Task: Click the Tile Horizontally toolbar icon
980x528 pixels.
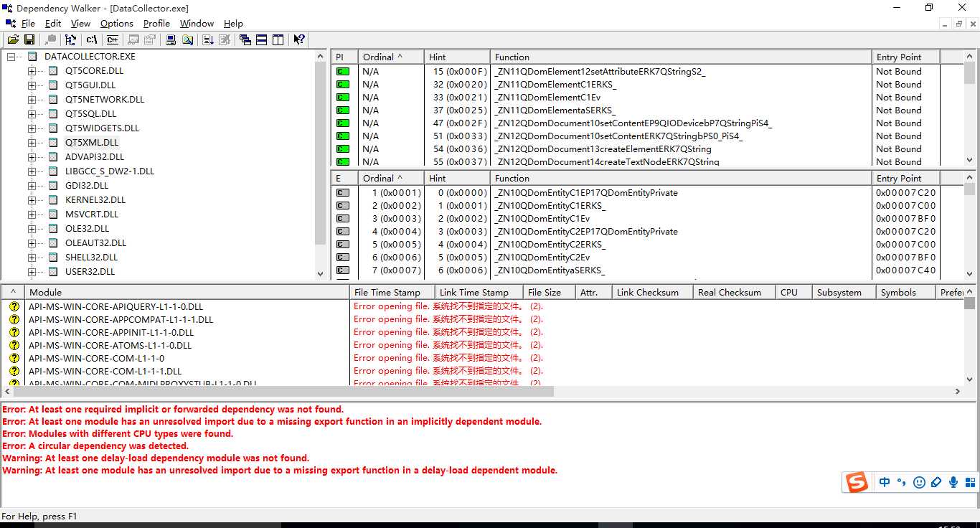Action: [261, 39]
